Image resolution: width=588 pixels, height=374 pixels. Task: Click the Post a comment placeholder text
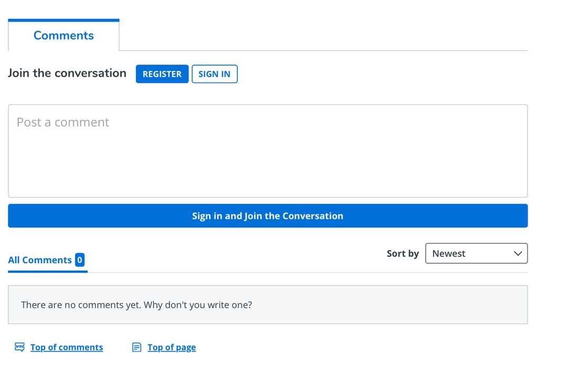tap(63, 122)
